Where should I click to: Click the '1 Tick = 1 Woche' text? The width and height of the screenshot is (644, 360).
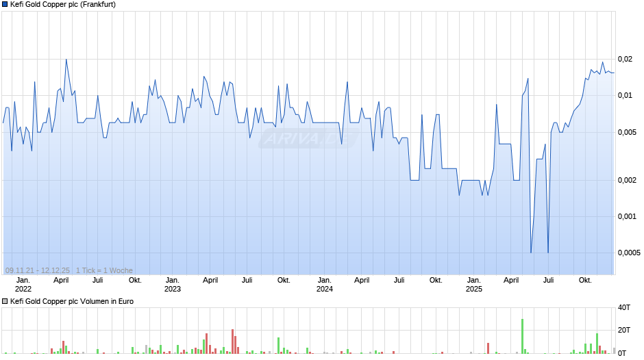pyautogui.click(x=104, y=270)
